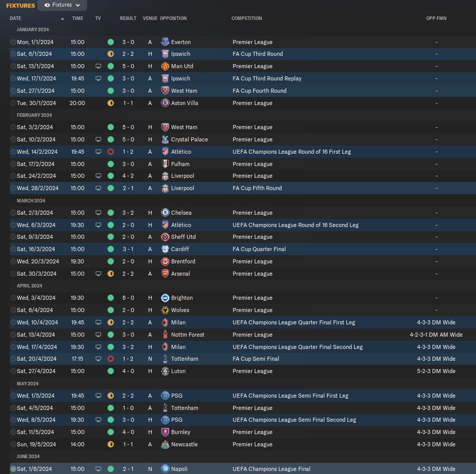Click the Napoli club badge
476x474 pixels.
click(x=165, y=469)
